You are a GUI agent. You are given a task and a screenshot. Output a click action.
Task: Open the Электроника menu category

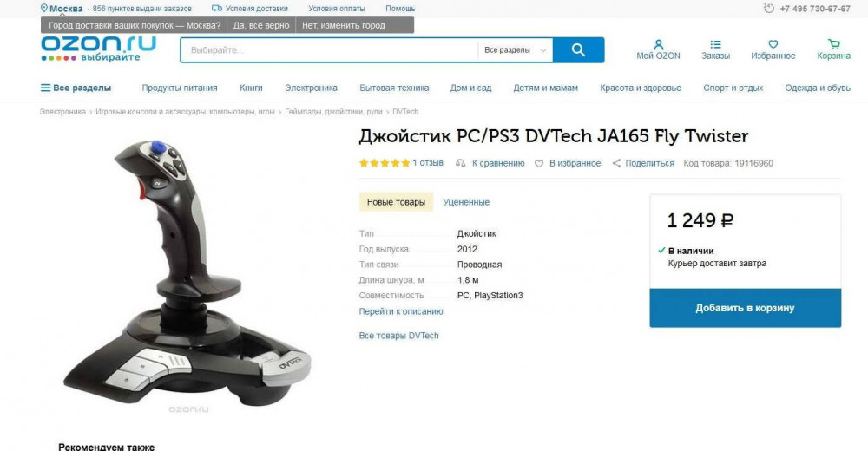tap(311, 88)
